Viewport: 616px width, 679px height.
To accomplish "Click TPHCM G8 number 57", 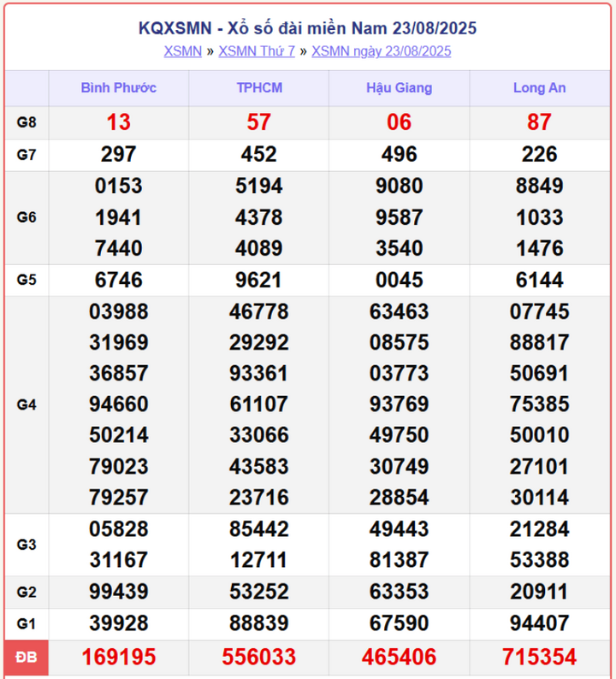I will coord(259,122).
